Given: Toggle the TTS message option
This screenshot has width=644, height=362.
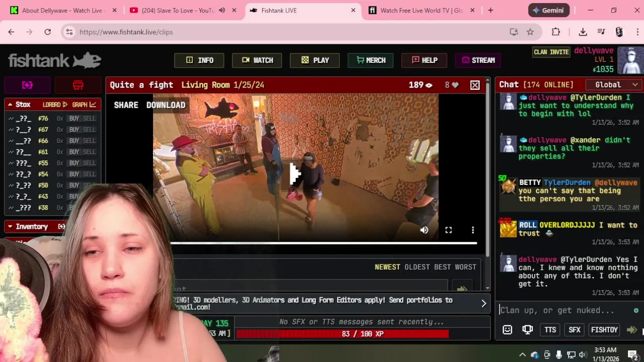Looking at the screenshot, I should tap(550, 330).
